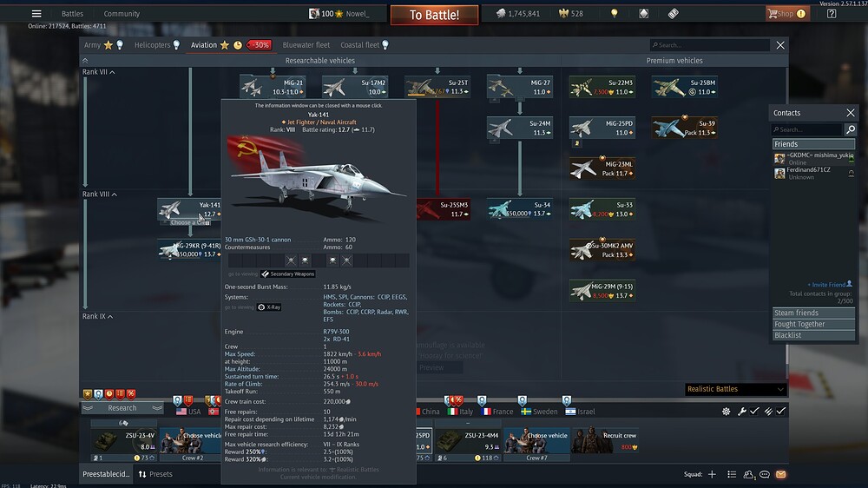Open the Presets button
868x488 pixels.
(x=155, y=474)
